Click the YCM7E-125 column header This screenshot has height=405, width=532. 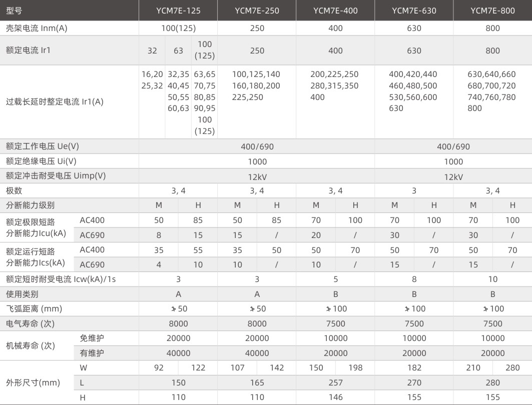point(178,10)
